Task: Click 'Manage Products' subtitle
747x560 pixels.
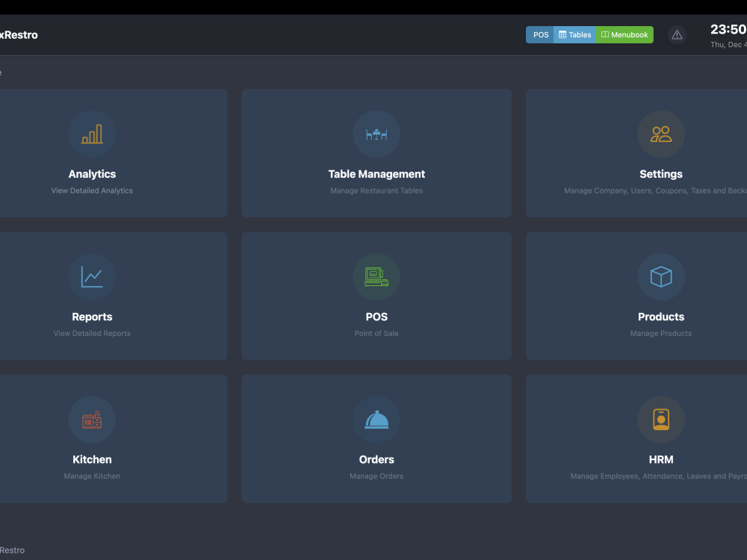Action: pos(661,333)
